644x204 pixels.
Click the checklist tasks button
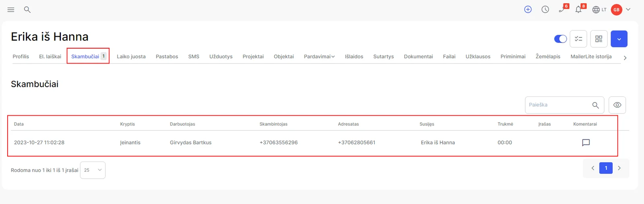pos(578,39)
